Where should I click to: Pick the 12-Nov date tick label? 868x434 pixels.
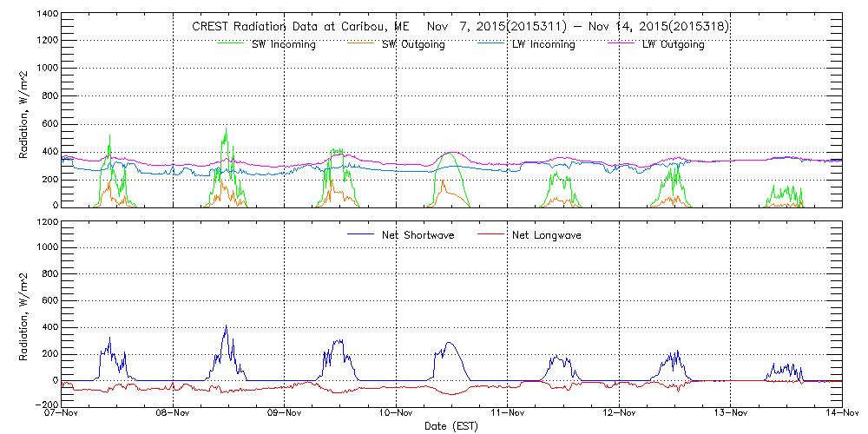tap(619, 414)
